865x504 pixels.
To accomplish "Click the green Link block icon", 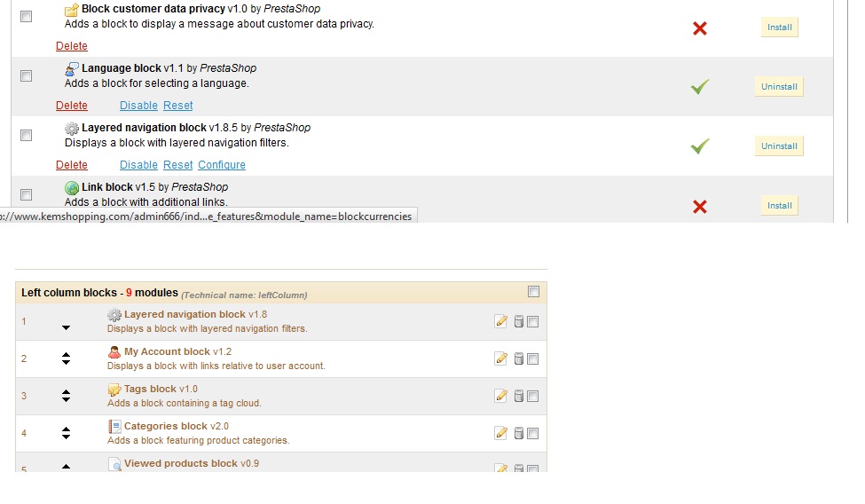I will point(72,187).
